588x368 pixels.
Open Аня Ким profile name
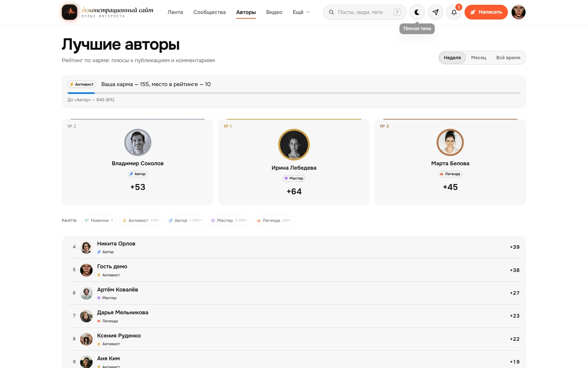[108, 358]
